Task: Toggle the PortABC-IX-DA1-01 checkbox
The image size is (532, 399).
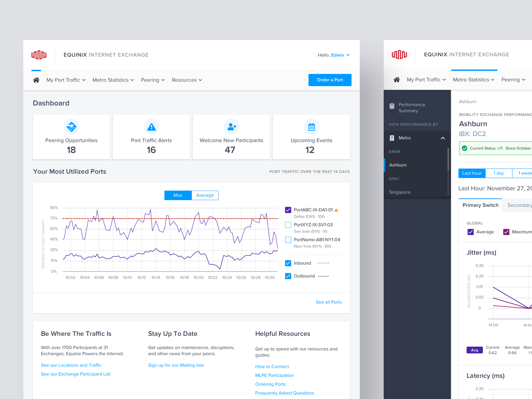Action: click(288, 210)
